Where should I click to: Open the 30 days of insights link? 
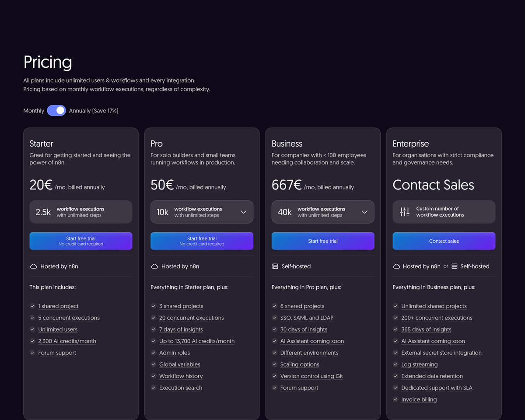click(304, 329)
